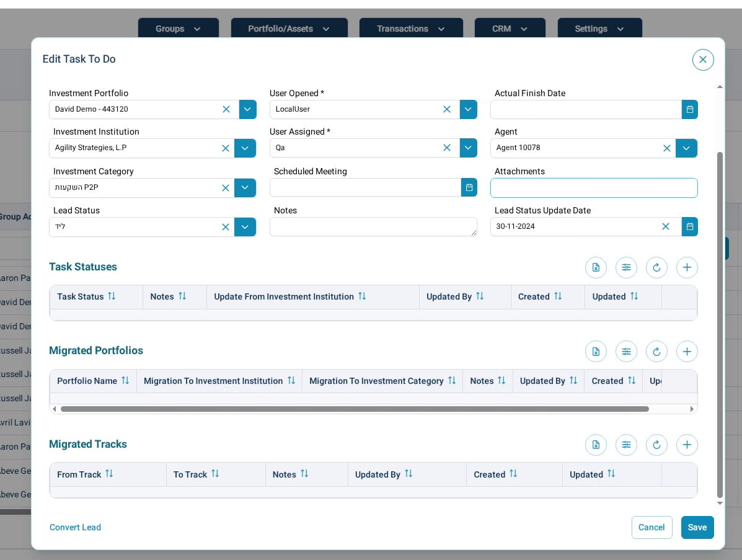Clear the Lead Status Update Date value

point(666,226)
